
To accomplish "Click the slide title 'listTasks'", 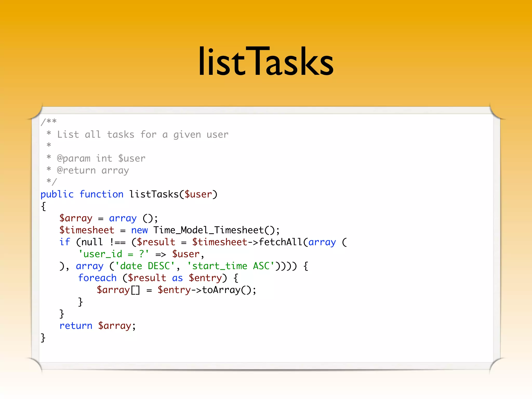I will (x=266, y=61).
